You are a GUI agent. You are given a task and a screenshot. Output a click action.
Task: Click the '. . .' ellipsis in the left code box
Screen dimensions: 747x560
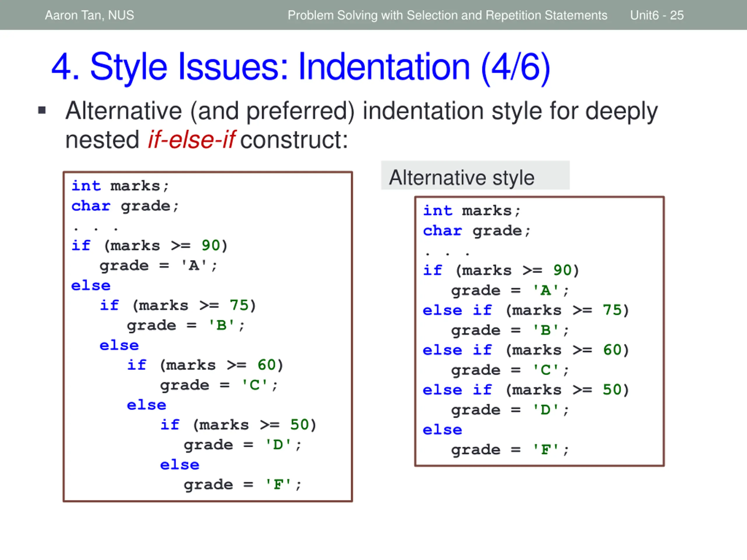click(96, 229)
